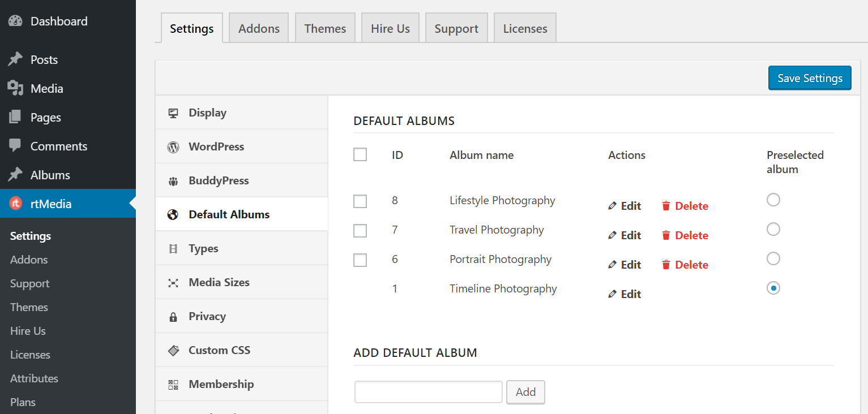
Task: Open Custom CSS via its stamp icon
Action: (x=173, y=350)
